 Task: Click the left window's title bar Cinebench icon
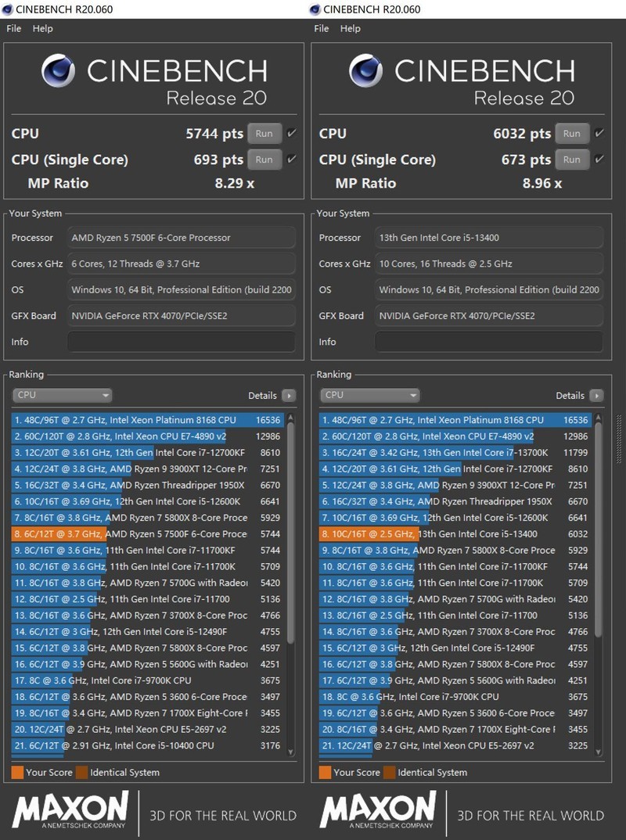8,9
